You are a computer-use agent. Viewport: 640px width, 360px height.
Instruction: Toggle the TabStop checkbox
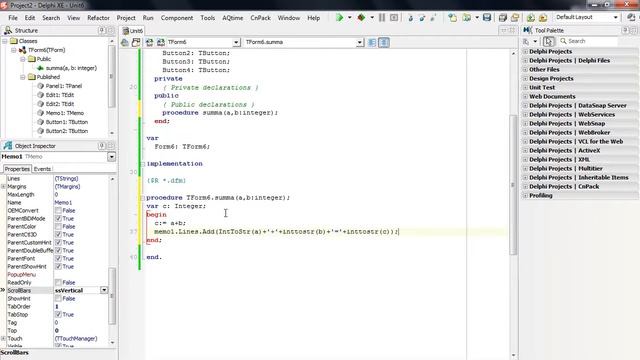coord(58,314)
